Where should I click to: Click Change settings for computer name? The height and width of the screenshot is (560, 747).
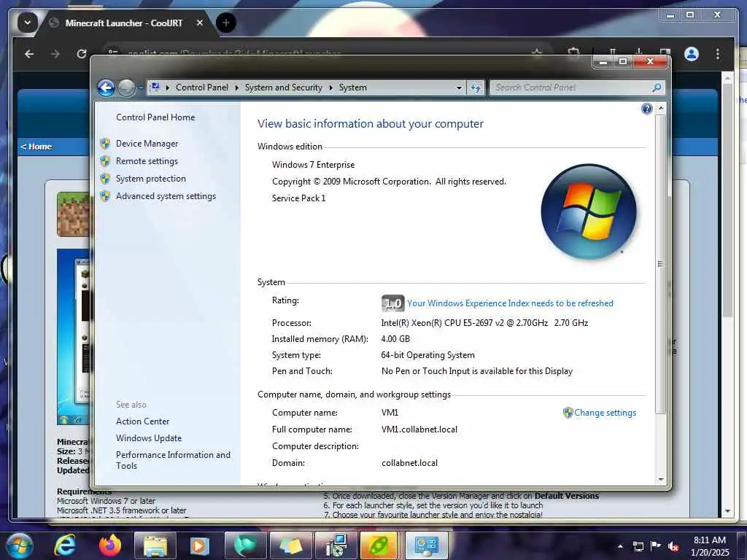coord(605,413)
